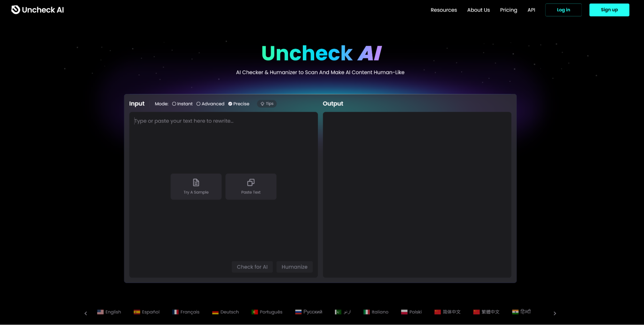Viewport: 644px width, 325px height.
Task: Switch language to Italiano
Action: (376, 312)
